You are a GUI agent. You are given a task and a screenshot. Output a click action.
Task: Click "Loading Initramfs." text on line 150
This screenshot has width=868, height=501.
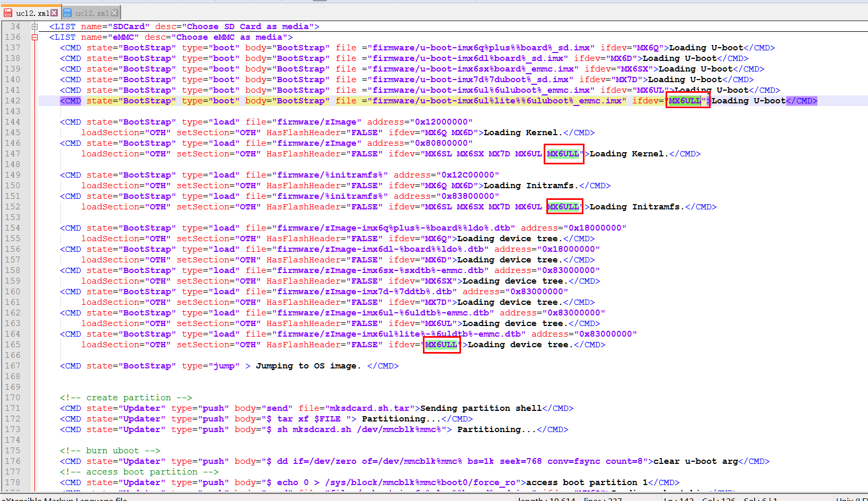point(531,186)
